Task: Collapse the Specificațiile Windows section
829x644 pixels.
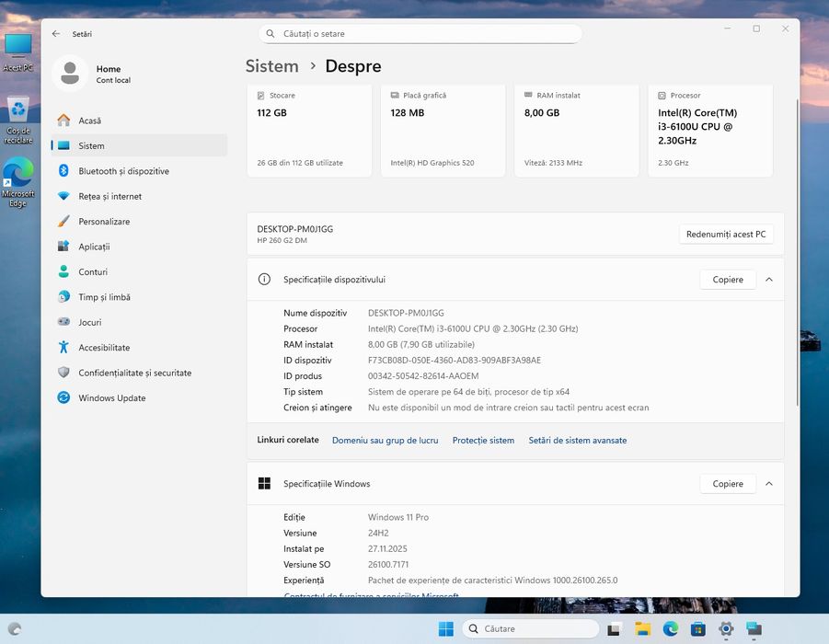Action: pyautogui.click(x=769, y=483)
